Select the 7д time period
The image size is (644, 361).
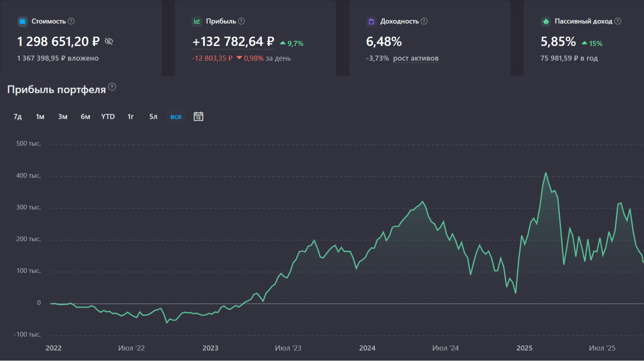(x=18, y=117)
